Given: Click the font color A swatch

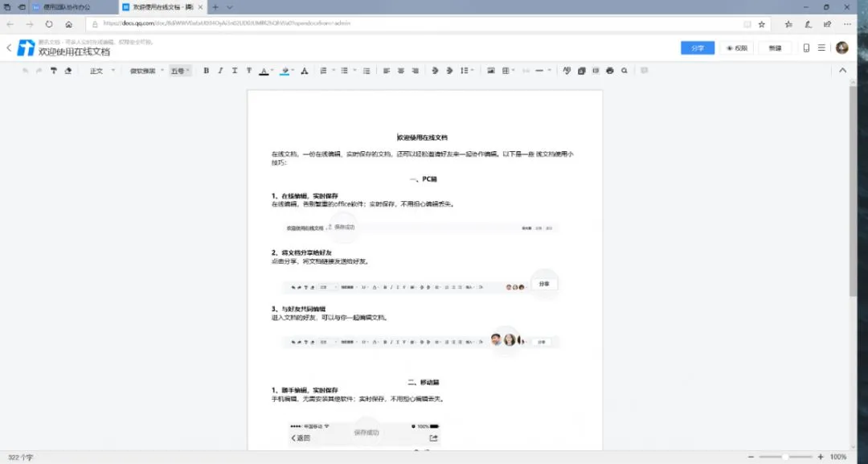Looking at the screenshot, I should click(x=264, y=71).
